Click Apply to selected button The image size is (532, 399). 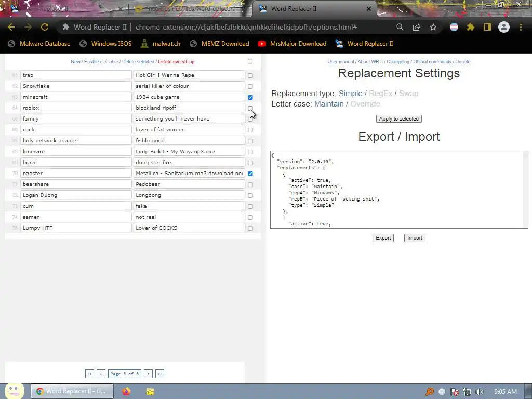coord(399,119)
